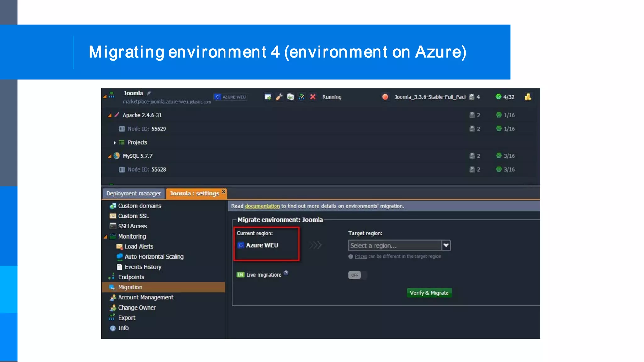Click the AZURE WEU region badge
This screenshot has height=362, width=644.
[x=230, y=97]
